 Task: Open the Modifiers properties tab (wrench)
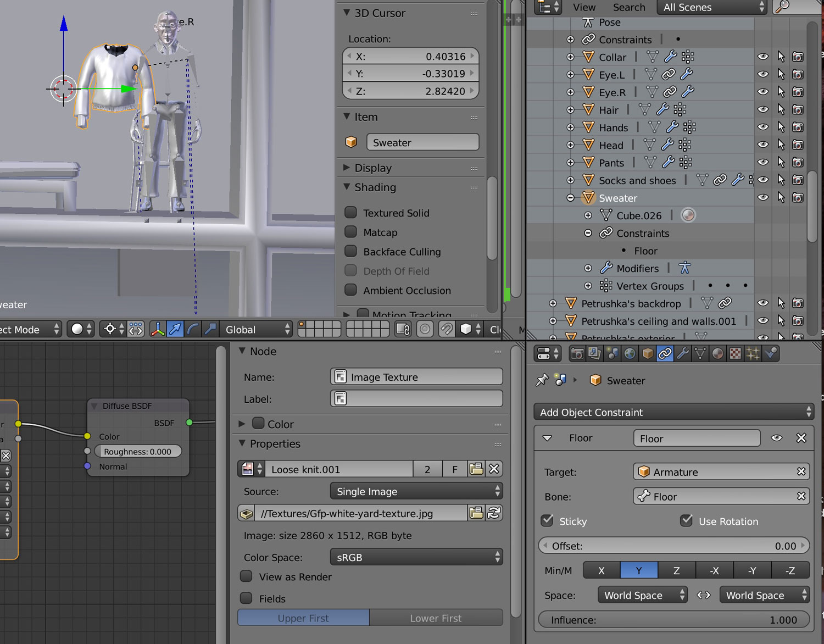coord(682,354)
